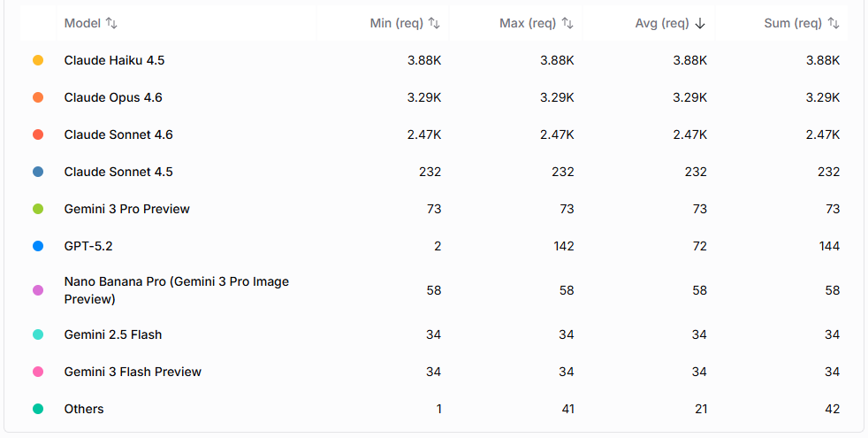Select the Gemini 3 Flash Preview model name

[x=133, y=372]
